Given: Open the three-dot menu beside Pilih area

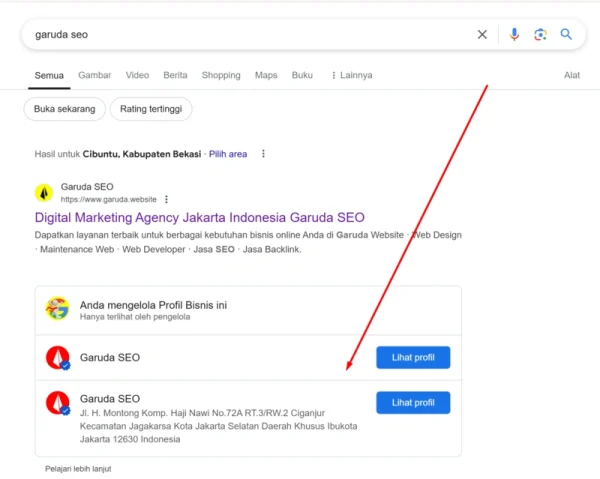Looking at the screenshot, I should coord(263,154).
